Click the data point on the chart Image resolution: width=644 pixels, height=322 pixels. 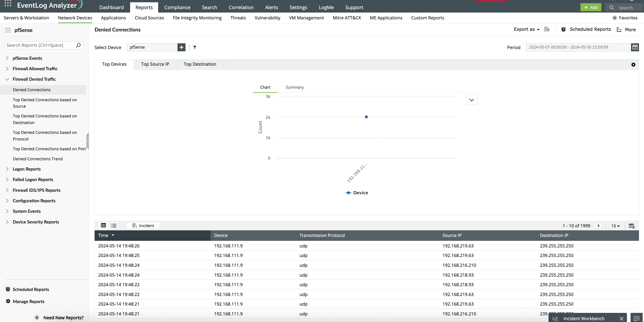click(366, 117)
